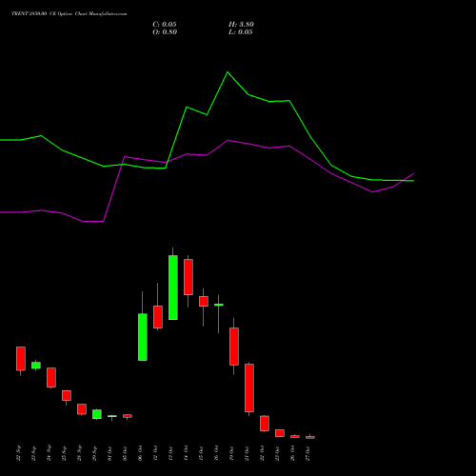Click the purple line's lowest flat segment
The image size is (476, 476).
pyautogui.click(x=93, y=222)
